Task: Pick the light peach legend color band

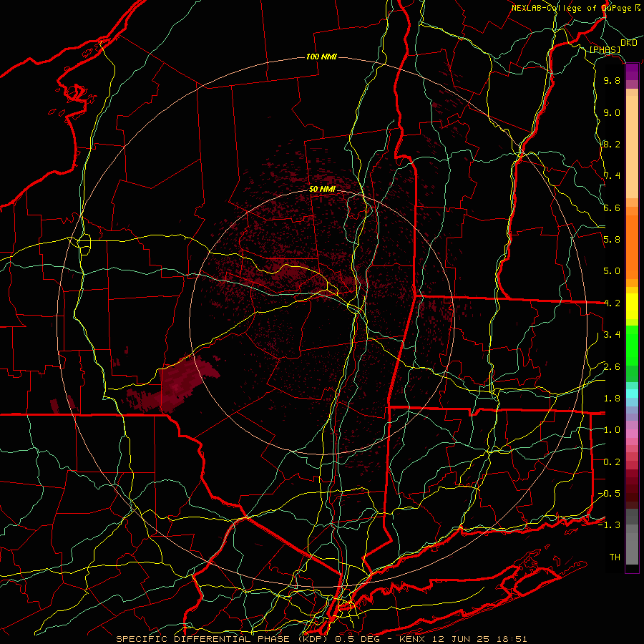Action: 632,147
